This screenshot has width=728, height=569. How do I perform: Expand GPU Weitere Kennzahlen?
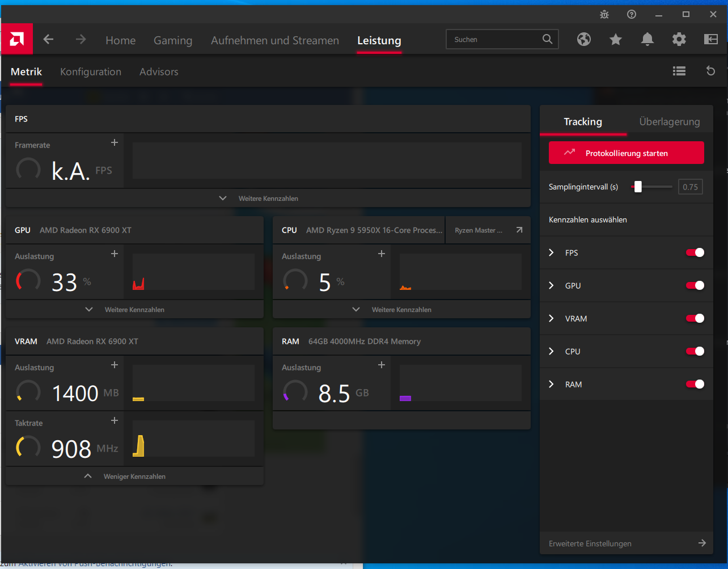click(x=134, y=310)
